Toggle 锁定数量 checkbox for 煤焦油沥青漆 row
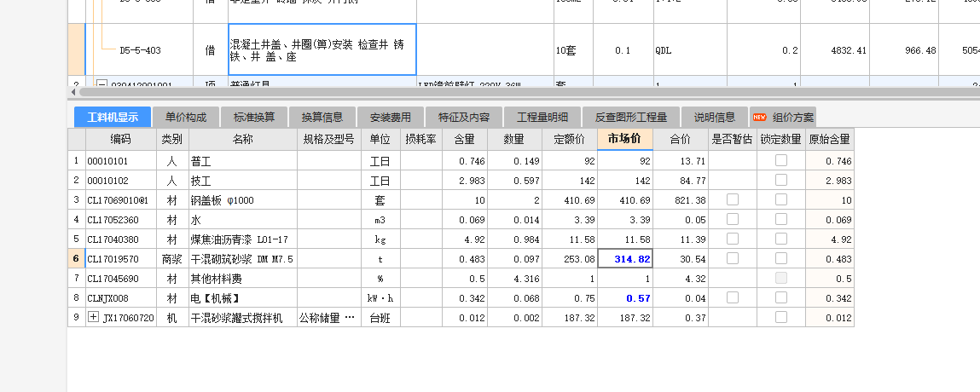The height and width of the screenshot is (392, 980). pyautogui.click(x=780, y=239)
